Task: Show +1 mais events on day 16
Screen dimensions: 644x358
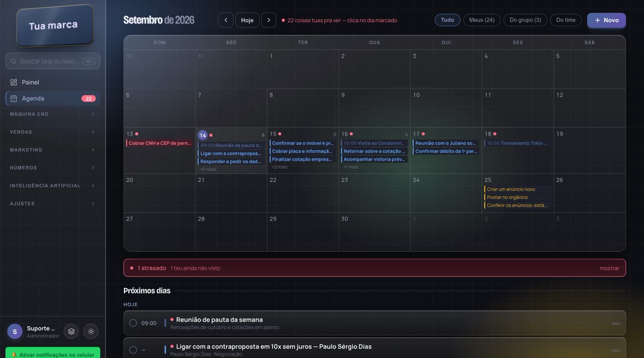Action: click(x=351, y=167)
